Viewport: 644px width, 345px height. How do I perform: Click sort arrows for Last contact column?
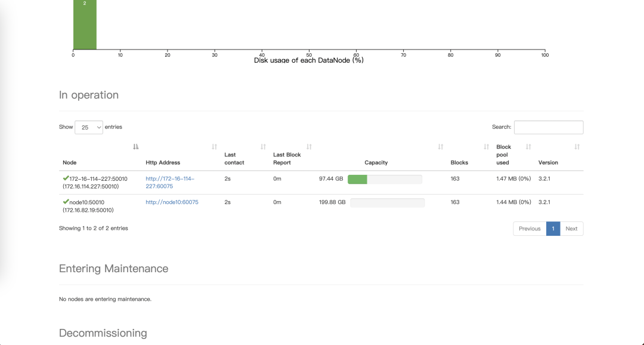click(x=263, y=147)
